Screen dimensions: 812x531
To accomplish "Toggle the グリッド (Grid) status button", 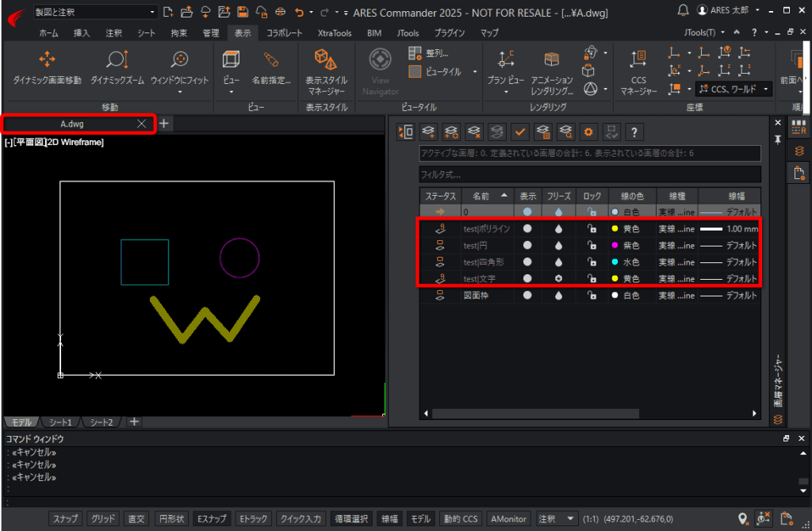I will pyautogui.click(x=103, y=518).
